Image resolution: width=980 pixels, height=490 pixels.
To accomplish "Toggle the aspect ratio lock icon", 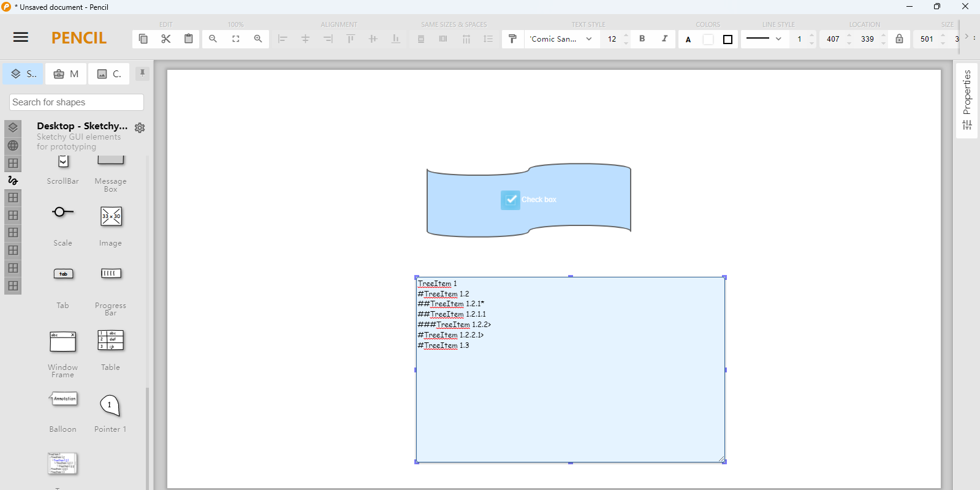I will click(899, 39).
